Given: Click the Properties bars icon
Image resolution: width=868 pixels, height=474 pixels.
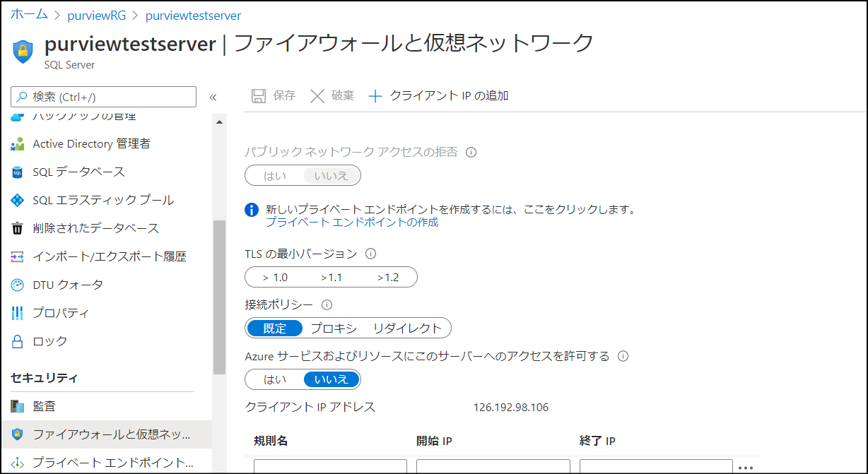Looking at the screenshot, I should point(18,314).
